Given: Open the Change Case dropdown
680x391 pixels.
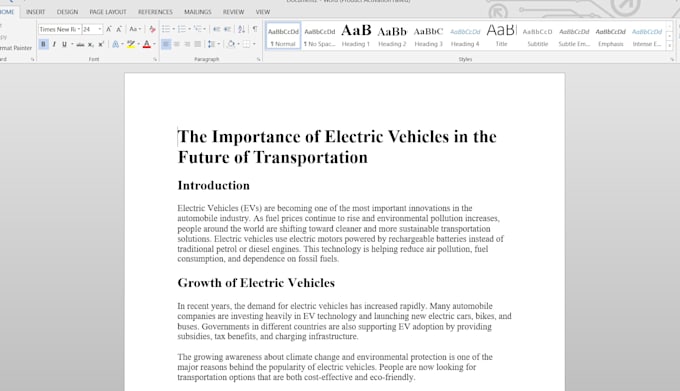Looking at the screenshot, I should pos(135,29).
